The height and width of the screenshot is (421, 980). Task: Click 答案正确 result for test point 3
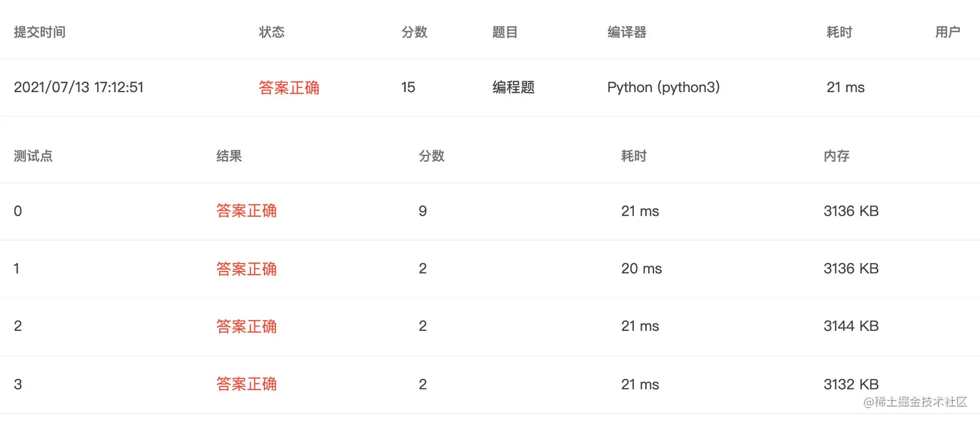point(246,385)
